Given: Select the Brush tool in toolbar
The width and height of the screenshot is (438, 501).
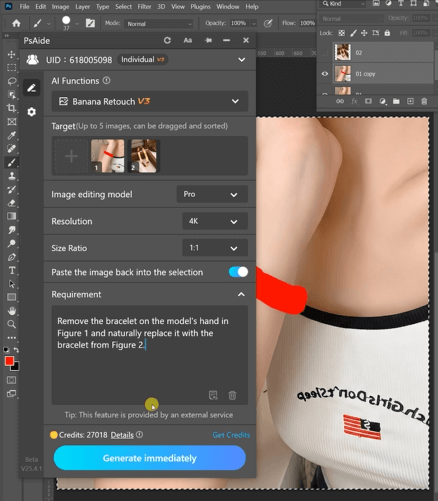Looking at the screenshot, I should coord(12,162).
